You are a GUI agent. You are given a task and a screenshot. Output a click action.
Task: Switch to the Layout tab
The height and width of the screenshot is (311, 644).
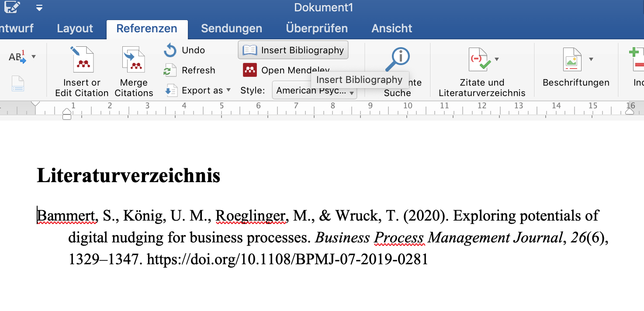[75, 29]
